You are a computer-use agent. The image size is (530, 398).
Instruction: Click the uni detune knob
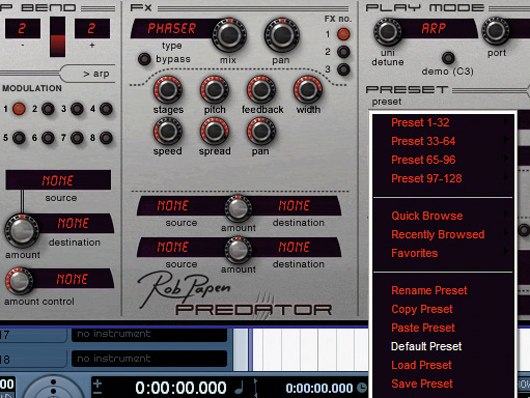click(388, 32)
